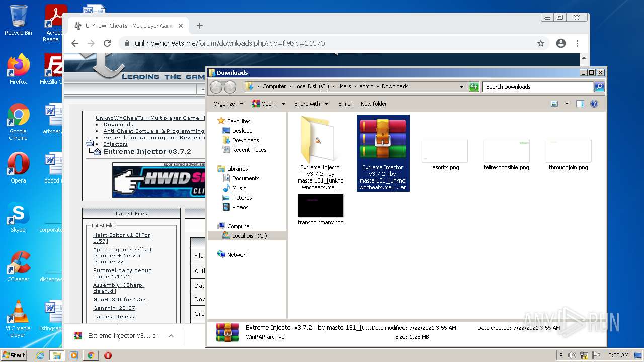Select the Extreme Injector .rar archive icon
The image size is (644, 362).
click(383, 140)
